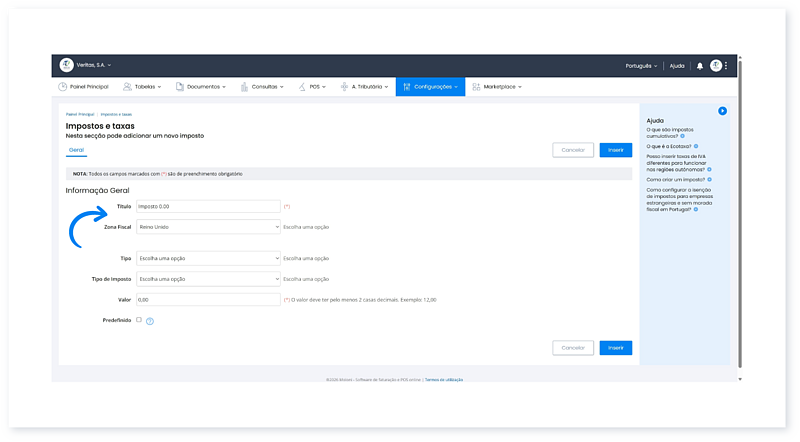800x442 pixels.
Task: Click the notification bell icon
Action: click(700, 66)
